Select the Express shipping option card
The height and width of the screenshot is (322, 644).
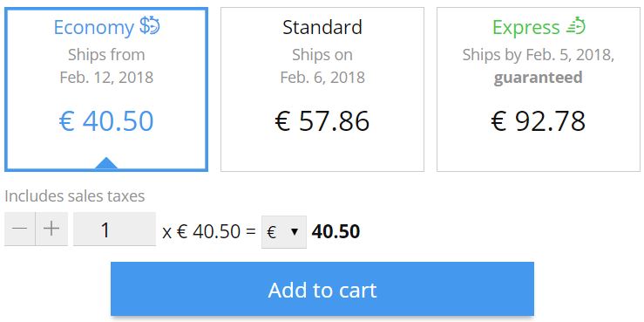point(539,89)
